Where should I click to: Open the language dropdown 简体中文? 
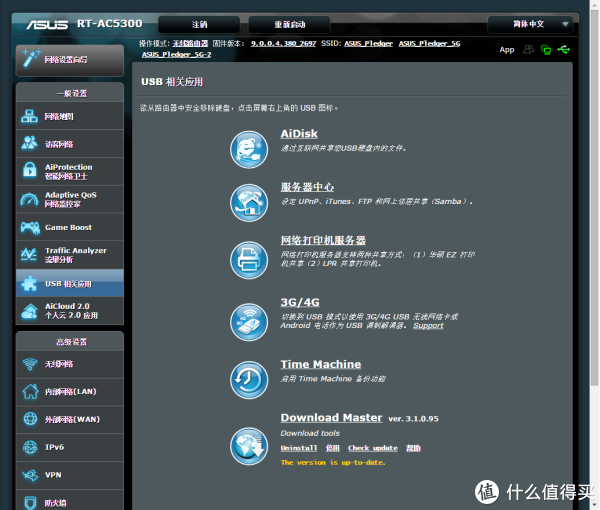point(530,24)
